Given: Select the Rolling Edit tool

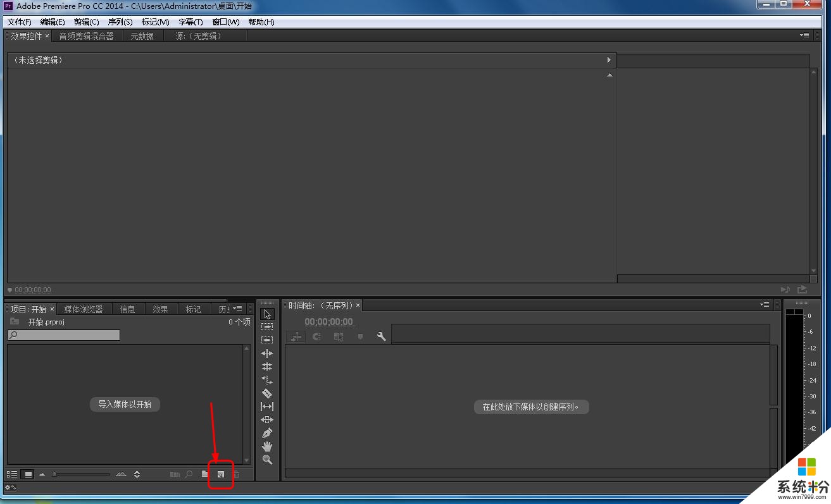Looking at the screenshot, I should (267, 367).
